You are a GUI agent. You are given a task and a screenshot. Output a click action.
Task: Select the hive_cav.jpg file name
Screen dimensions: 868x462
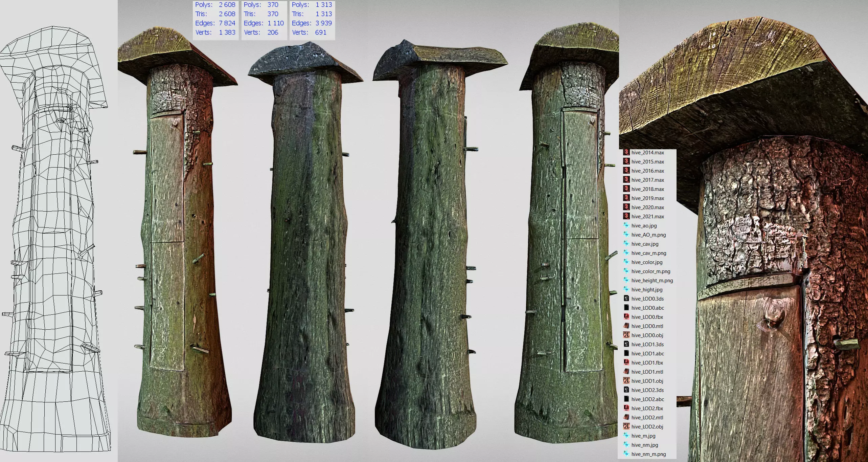click(645, 244)
